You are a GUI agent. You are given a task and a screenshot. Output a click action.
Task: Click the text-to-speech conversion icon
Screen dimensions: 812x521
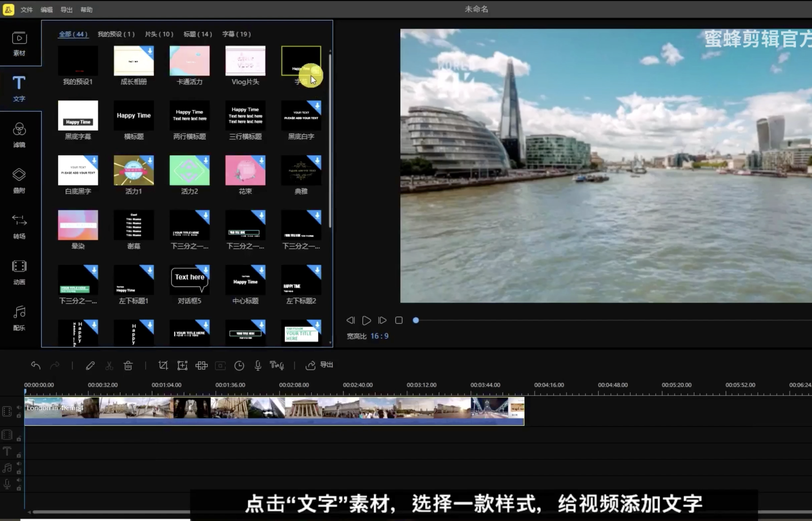click(277, 365)
